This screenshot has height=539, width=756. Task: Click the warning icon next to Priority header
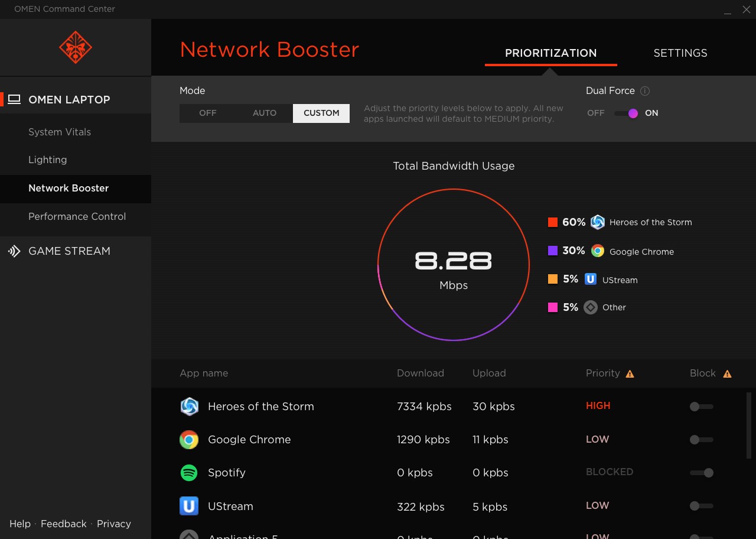coord(630,373)
